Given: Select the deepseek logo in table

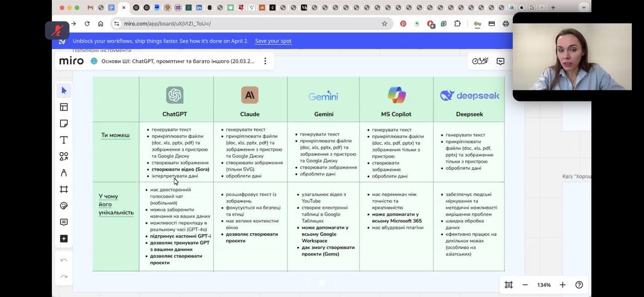Looking at the screenshot, I should (x=469, y=95).
